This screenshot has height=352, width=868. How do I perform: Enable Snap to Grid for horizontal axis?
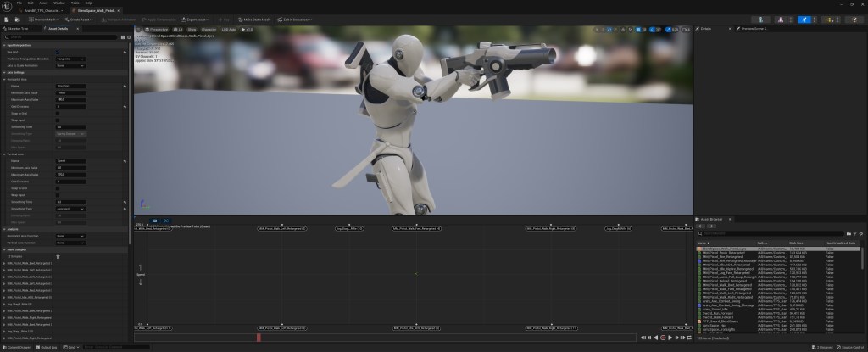[58, 113]
